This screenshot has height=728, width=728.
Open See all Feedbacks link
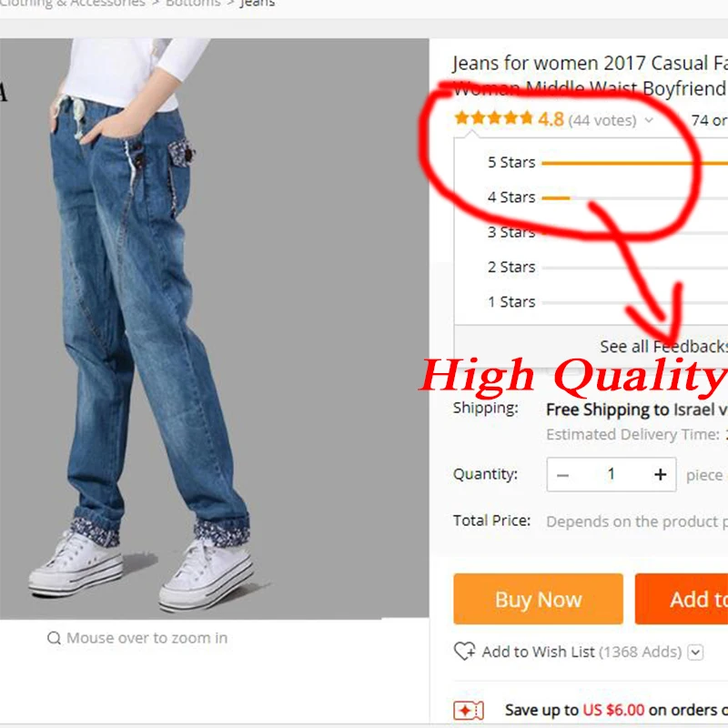pyautogui.click(x=663, y=347)
